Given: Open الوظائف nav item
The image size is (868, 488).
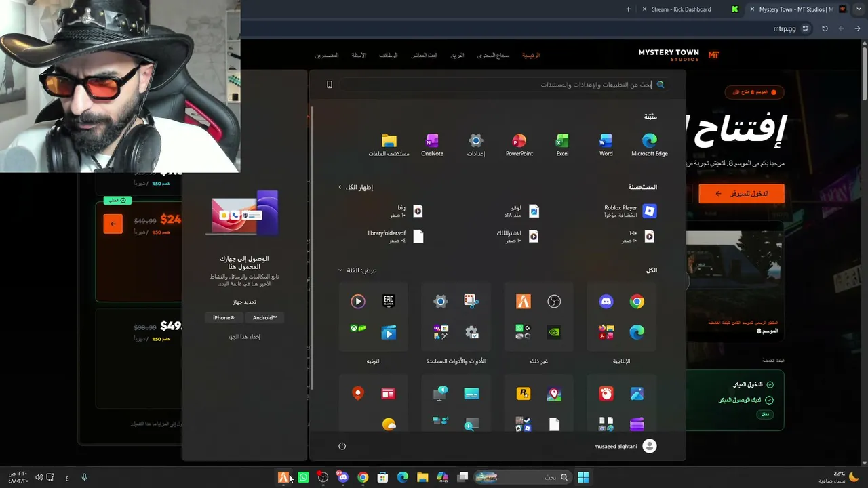Looking at the screenshot, I should [x=389, y=55].
